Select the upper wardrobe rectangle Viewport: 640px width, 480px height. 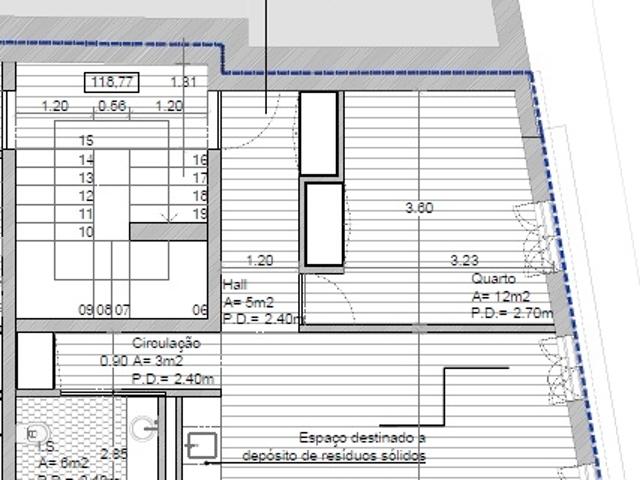coord(319,134)
